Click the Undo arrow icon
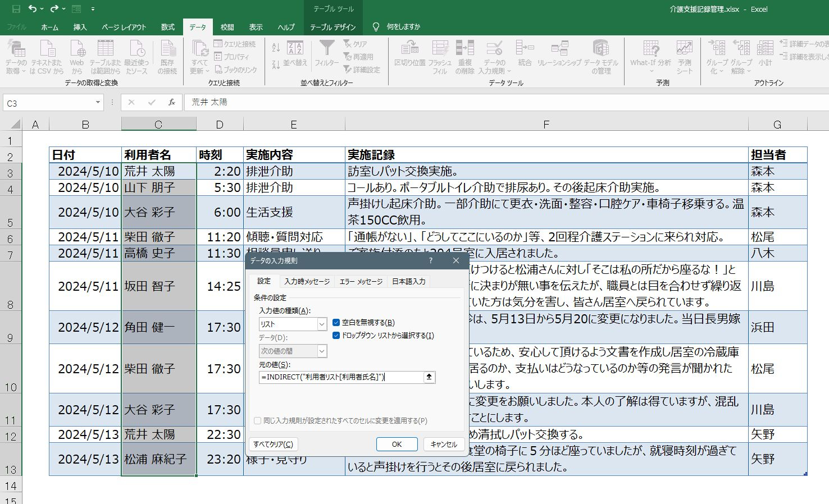This screenshot has height=504, width=829. (33, 9)
